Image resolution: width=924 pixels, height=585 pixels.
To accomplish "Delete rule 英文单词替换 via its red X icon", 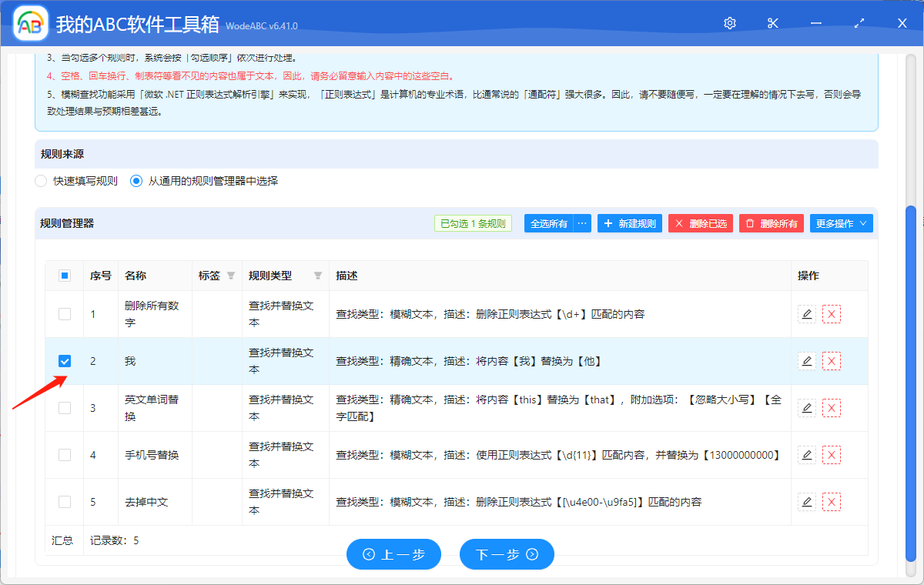I will (831, 407).
